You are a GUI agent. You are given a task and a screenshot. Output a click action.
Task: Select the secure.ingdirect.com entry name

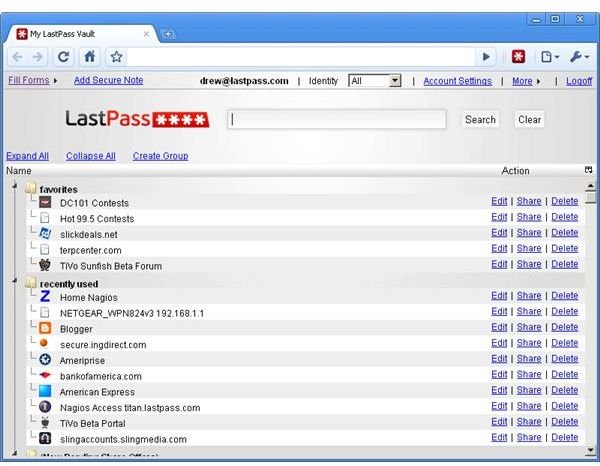pos(103,345)
